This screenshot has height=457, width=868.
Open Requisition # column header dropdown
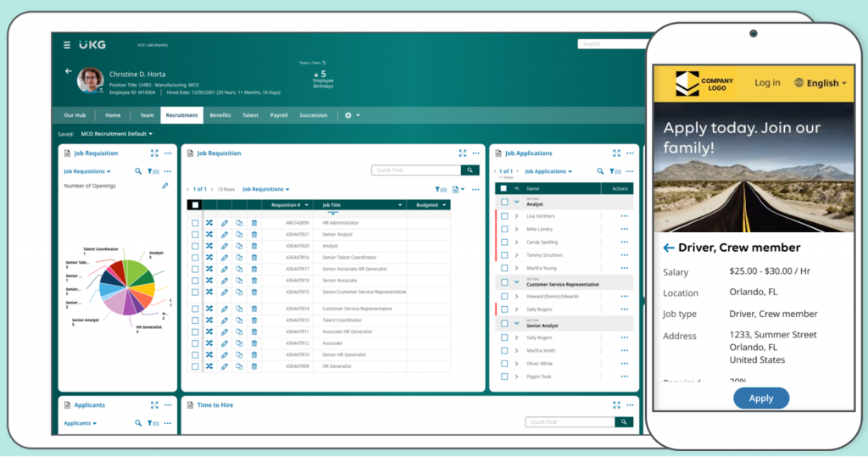click(x=306, y=205)
